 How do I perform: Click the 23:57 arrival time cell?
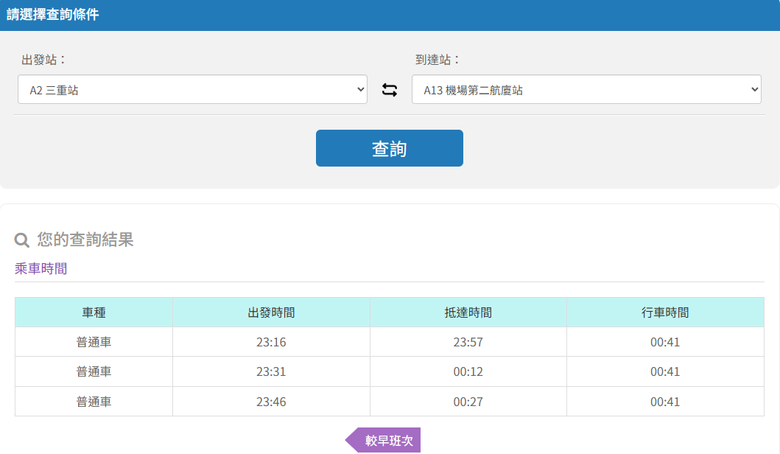[x=468, y=342]
